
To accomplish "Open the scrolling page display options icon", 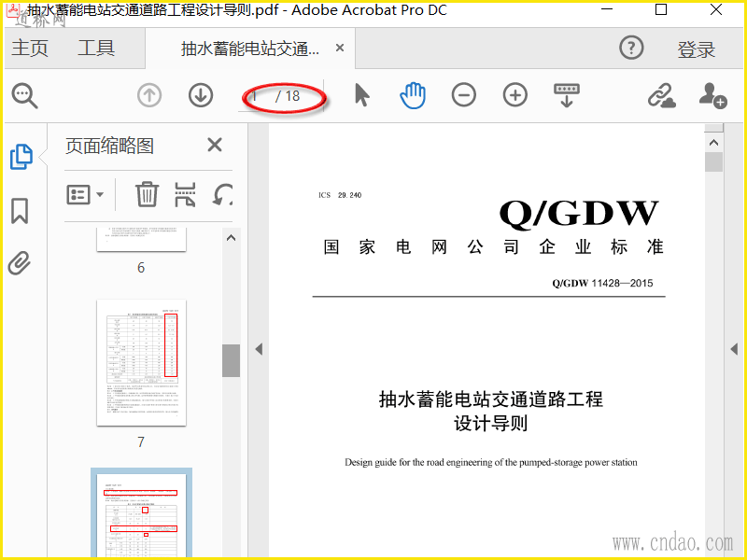I will point(567,95).
